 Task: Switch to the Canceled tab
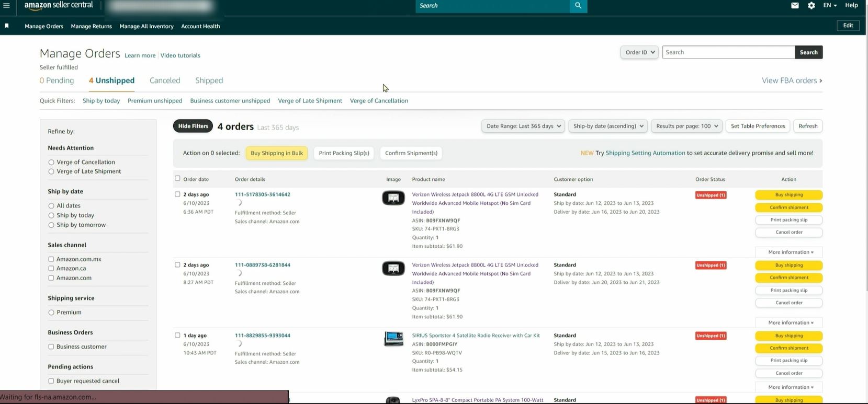165,80
